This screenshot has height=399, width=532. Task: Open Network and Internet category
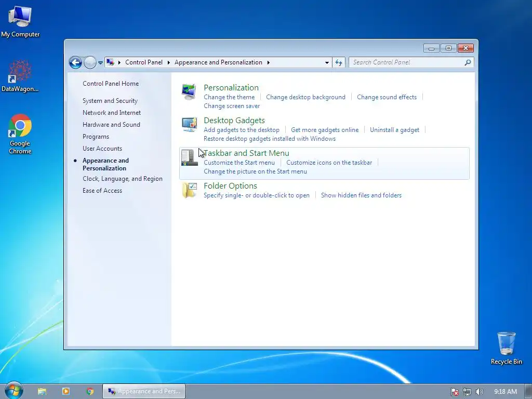click(112, 113)
